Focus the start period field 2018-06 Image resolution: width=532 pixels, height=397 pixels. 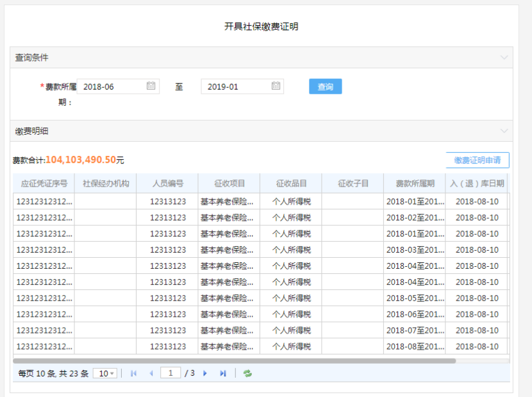coord(118,87)
